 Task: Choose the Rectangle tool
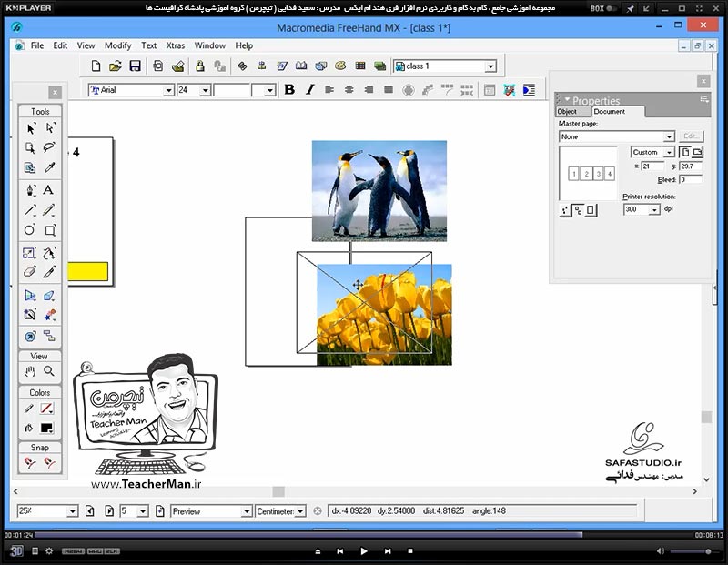[50, 230]
